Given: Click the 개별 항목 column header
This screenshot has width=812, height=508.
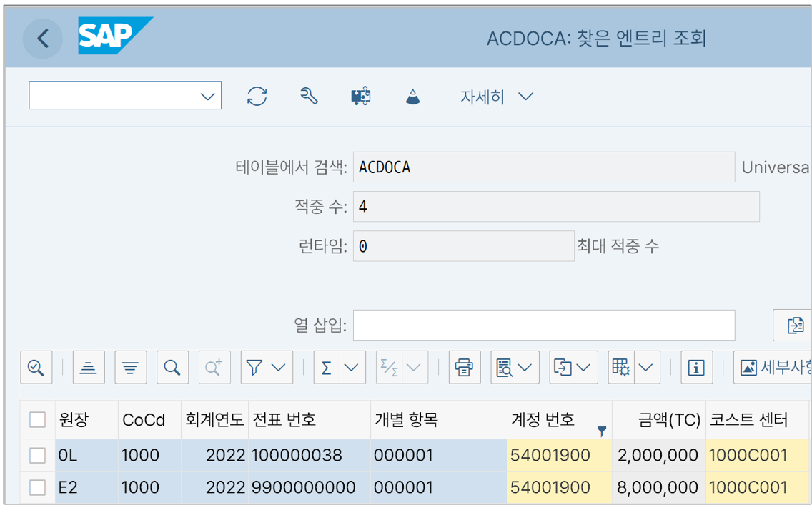Looking at the screenshot, I should 439,419.
